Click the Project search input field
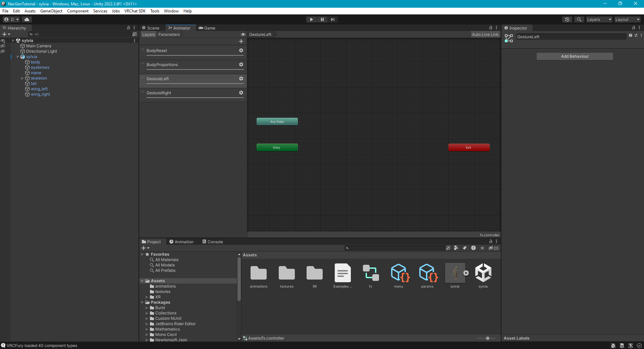This screenshot has height=349, width=644. (x=394, y=248)
